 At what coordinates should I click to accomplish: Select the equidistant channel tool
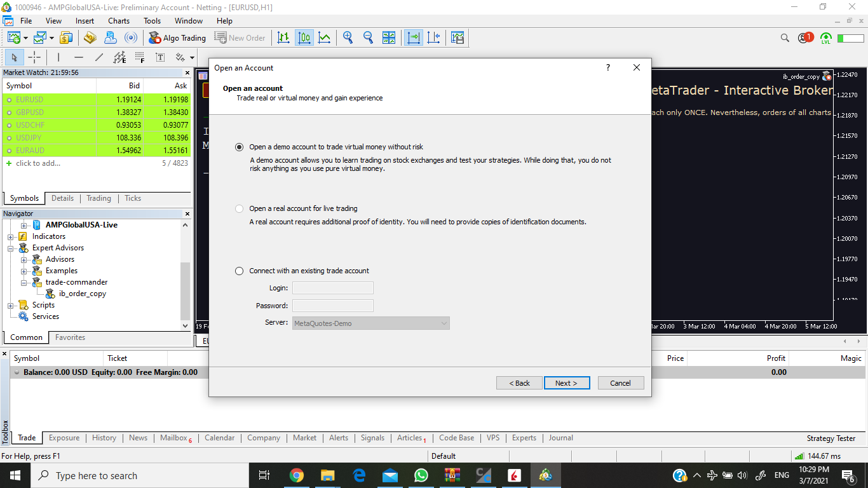[119, 57]
